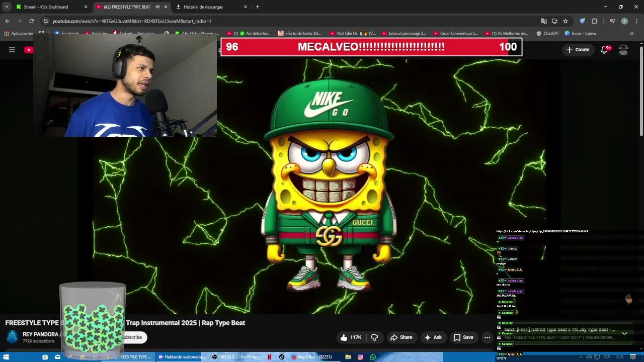The height and width of the screenshot is (362, 644).
Task: Bookmark this page with the star
Action: tap(566, 21)
